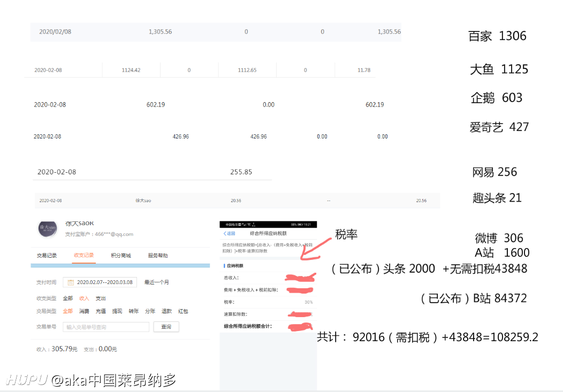
Task: Choose 全部 in the 收支类型 row
Action: click(x=68, y=298)
